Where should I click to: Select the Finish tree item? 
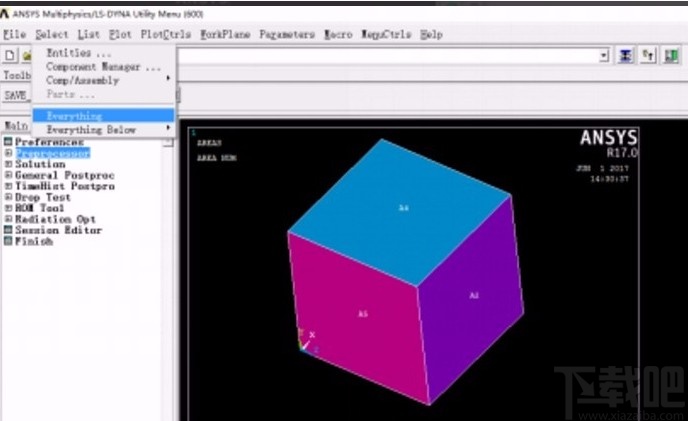point(34,241)
